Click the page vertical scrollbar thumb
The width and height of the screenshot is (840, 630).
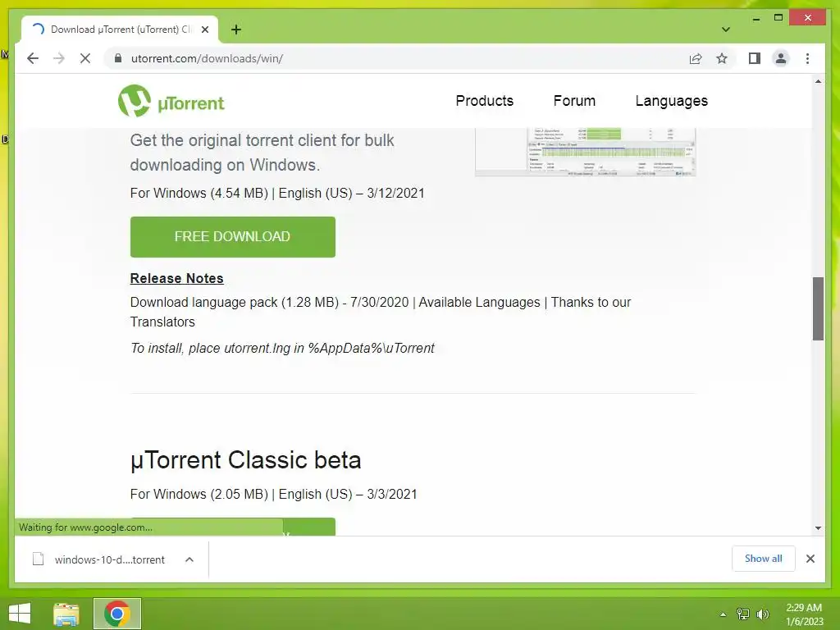(818, 308)
